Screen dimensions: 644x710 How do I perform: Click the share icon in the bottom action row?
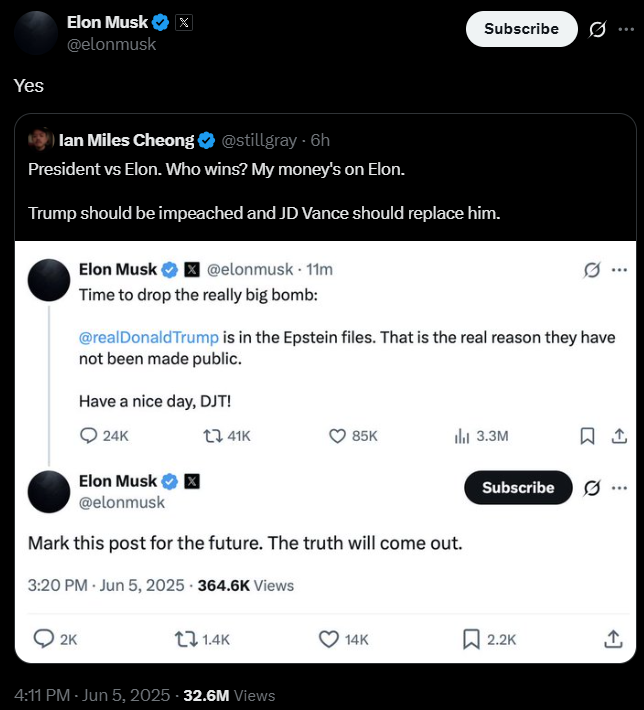pyautogui.click(x=613, y=639)
